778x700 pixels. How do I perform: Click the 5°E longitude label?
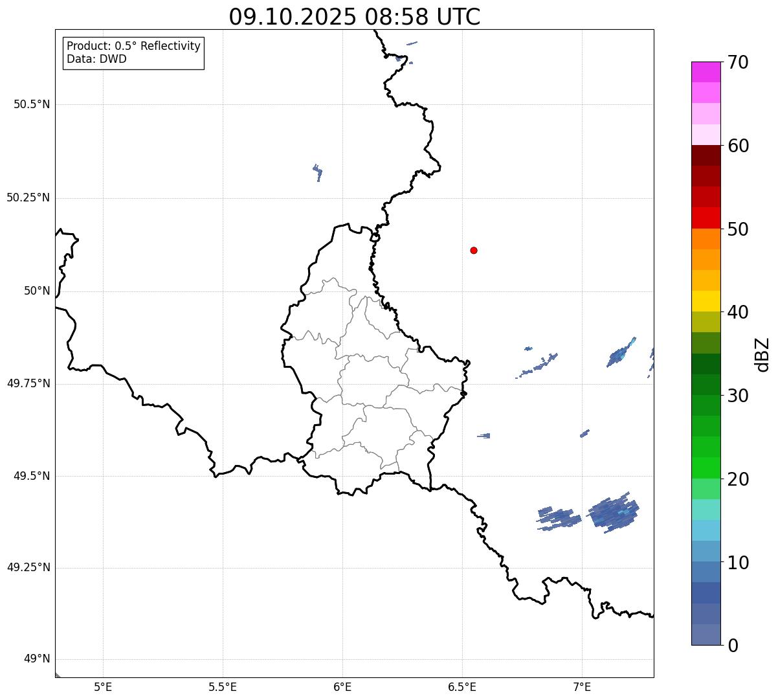point(103,686)
